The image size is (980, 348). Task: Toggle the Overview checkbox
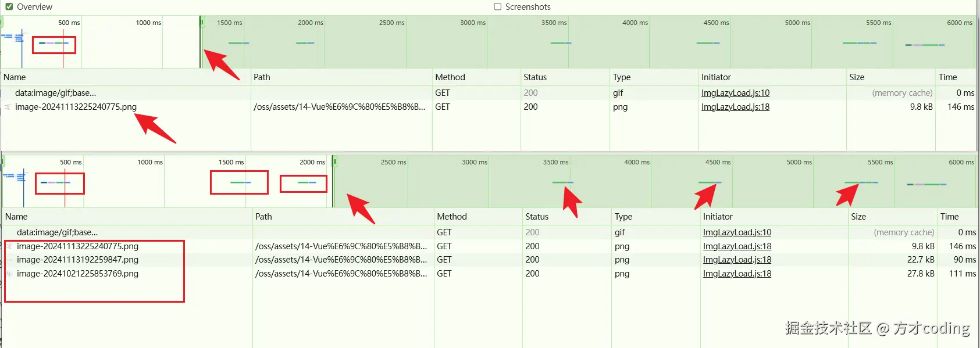point(9,7)
